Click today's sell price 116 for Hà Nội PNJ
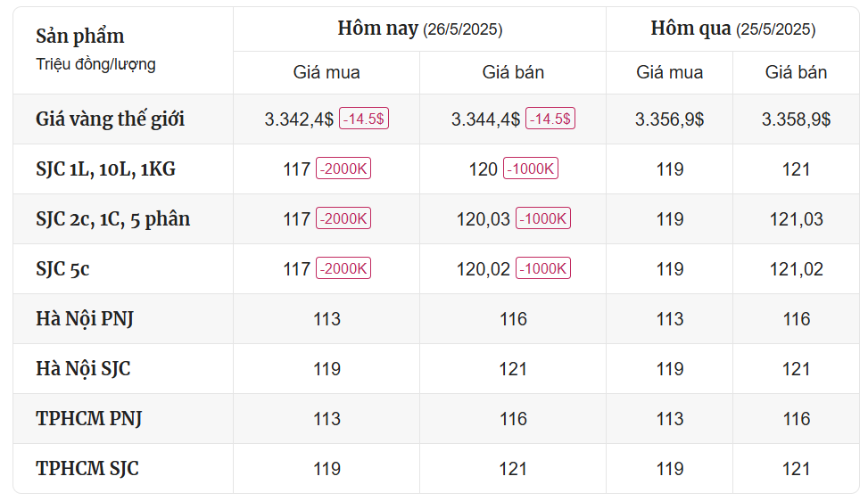868x501 pixels. coord(513,319)
